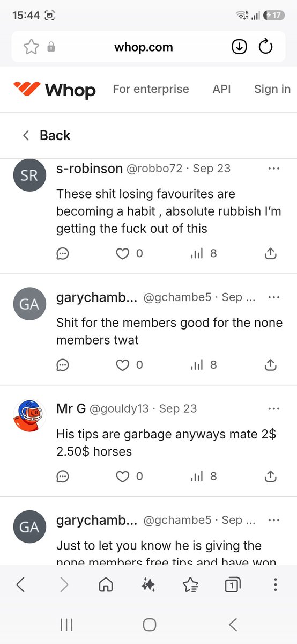Tap the browser home icon
The width and height of the screenshot is (297, 644).
pos(106,585)
